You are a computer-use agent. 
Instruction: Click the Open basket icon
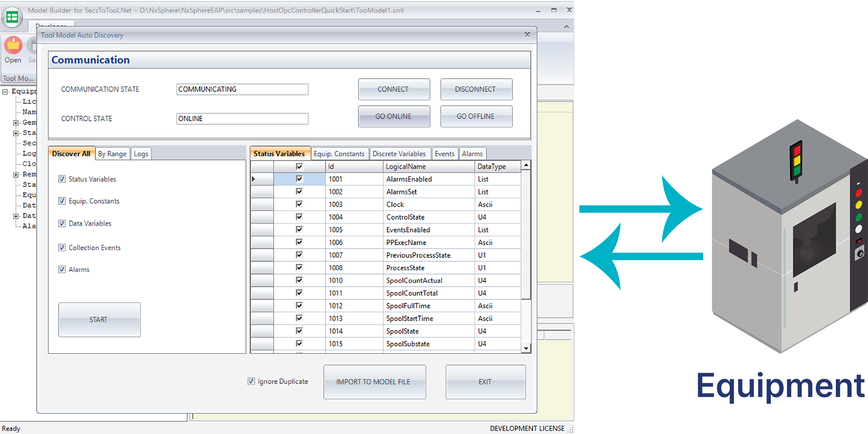pyautogui.click(x=13, y=45)
